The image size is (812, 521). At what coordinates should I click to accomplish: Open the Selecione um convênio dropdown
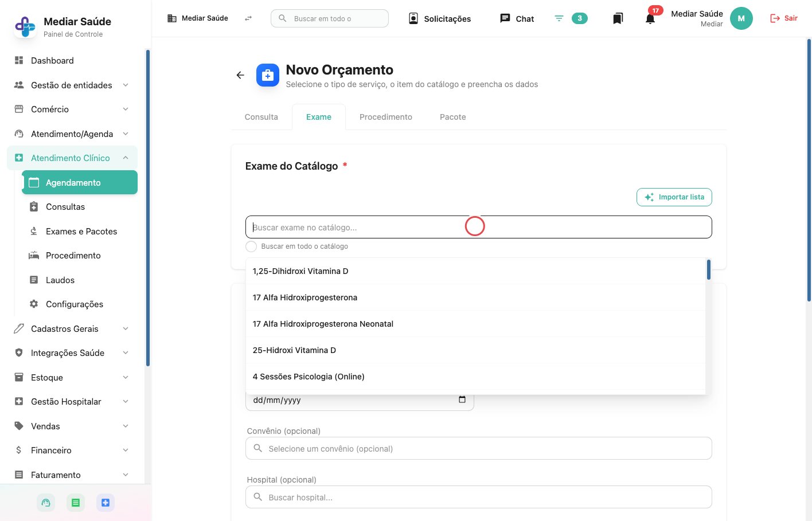point(479,448)
